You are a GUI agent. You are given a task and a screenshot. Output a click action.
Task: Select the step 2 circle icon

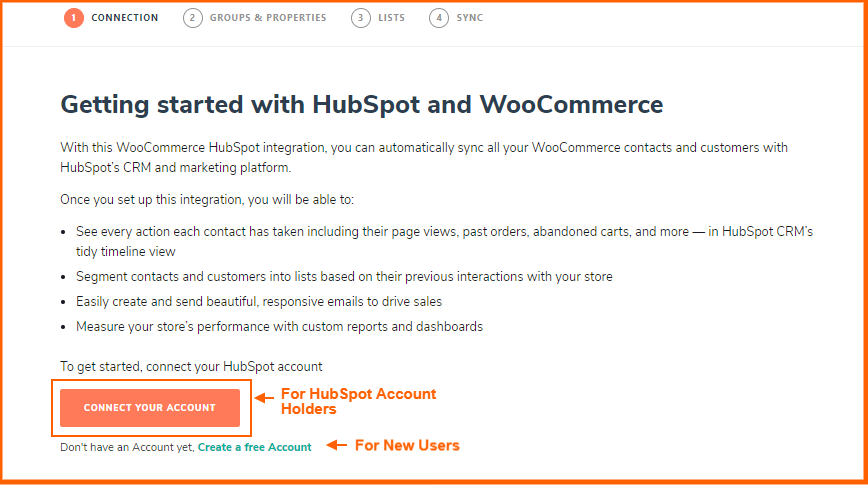point(193,18)
